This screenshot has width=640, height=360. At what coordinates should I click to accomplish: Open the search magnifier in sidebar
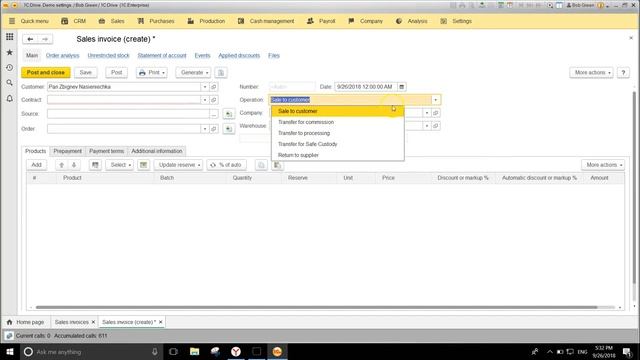[9, 83]
